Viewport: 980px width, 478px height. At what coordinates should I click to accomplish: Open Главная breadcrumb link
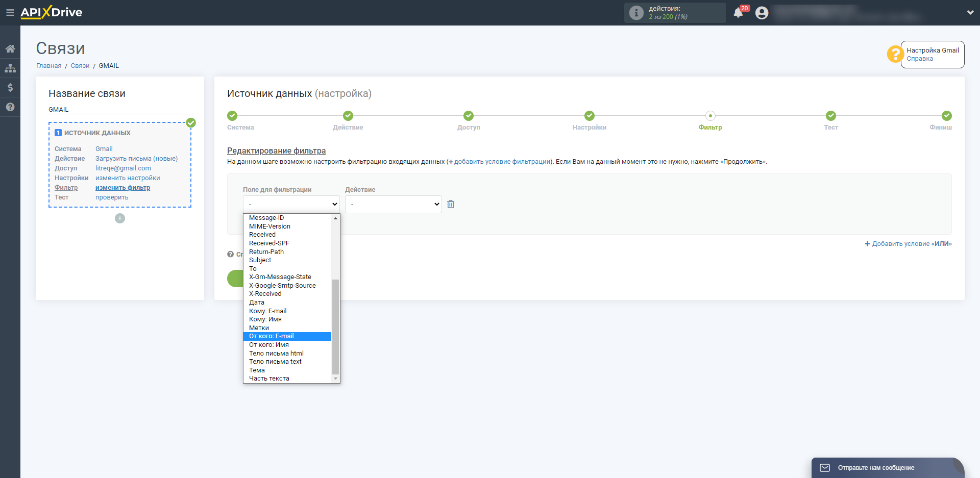click(x=48, y=66)
